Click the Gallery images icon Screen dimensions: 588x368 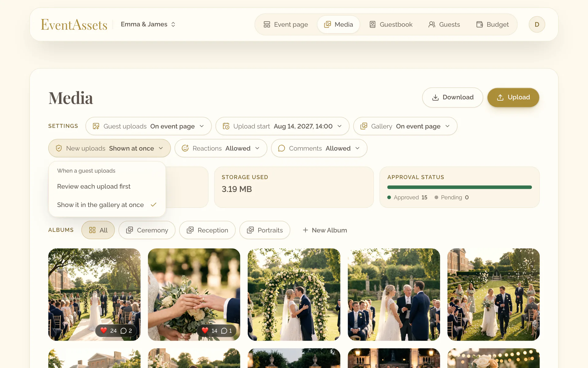(364, 126)
